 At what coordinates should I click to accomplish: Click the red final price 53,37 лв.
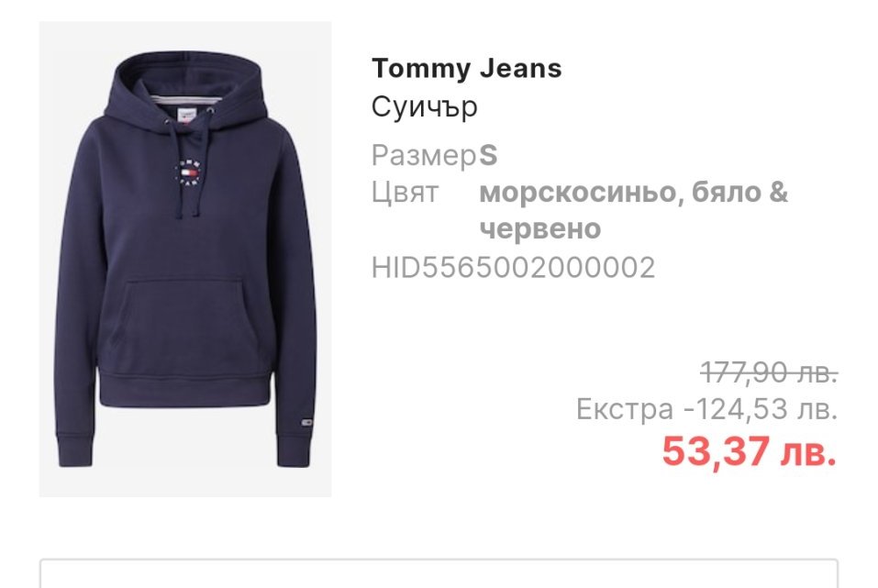point(750,451)
